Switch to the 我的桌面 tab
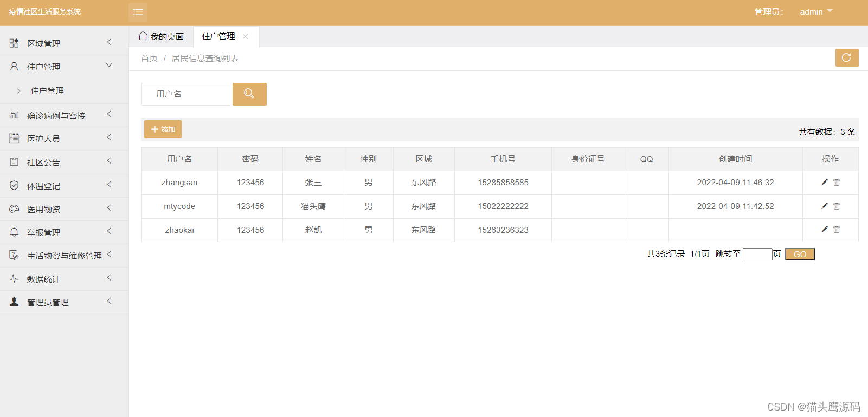Viewport: 868px width, 417px height. click(x=161, y=36)
